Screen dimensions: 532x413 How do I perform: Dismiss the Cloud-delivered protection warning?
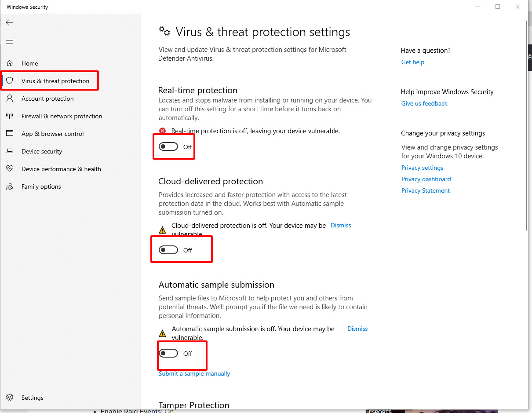(341, 225)
